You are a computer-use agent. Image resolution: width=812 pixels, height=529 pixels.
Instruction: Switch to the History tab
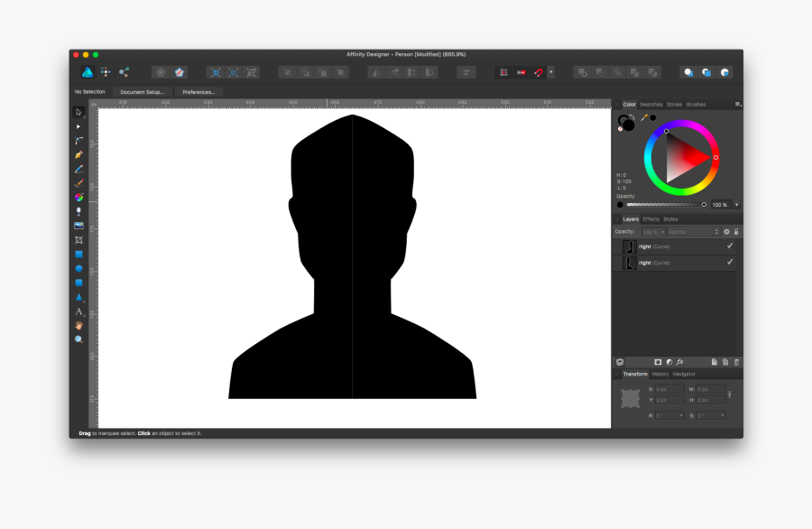click(x=660, y=373)
